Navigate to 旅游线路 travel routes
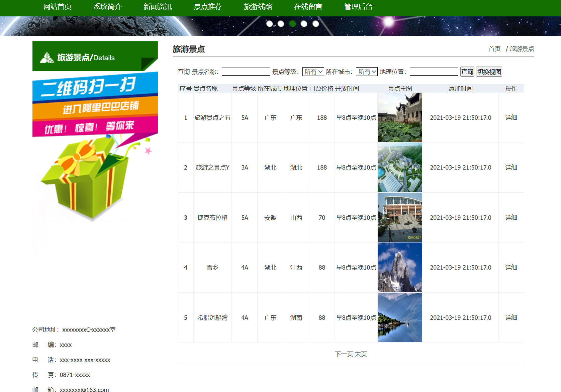Screen dimensions: 561x392 point(258,7)
